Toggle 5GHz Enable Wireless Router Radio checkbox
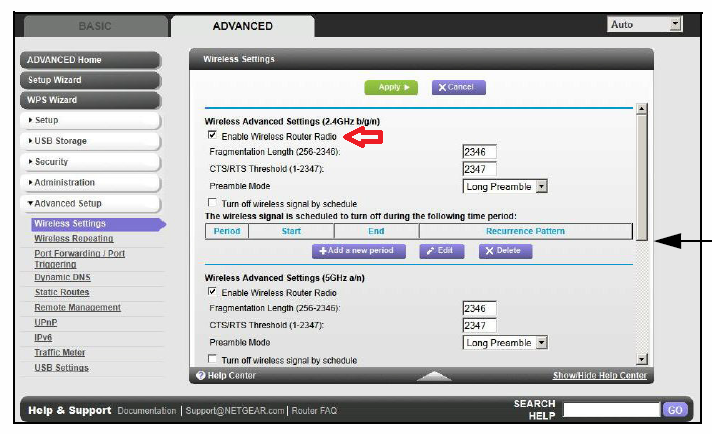 pos(212,292)
